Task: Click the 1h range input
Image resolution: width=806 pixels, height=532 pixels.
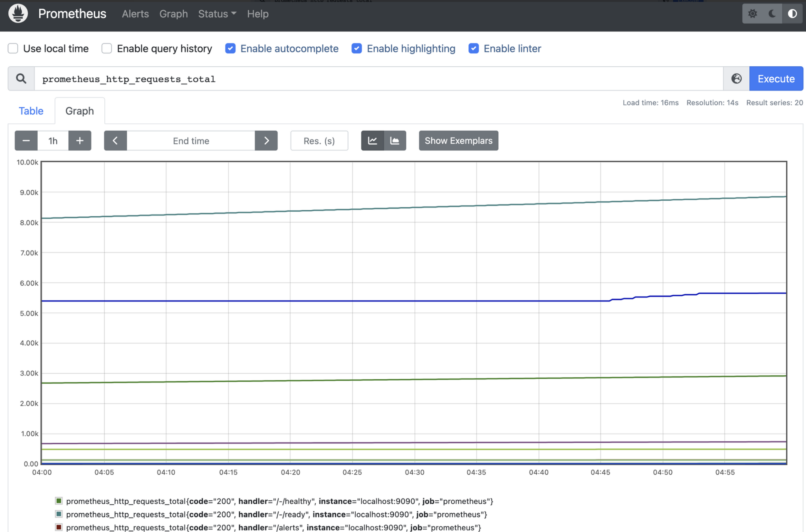Action: click(53, 140)
